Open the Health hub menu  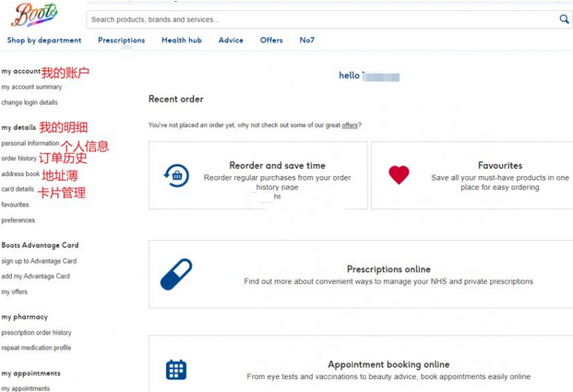point(182,41)
